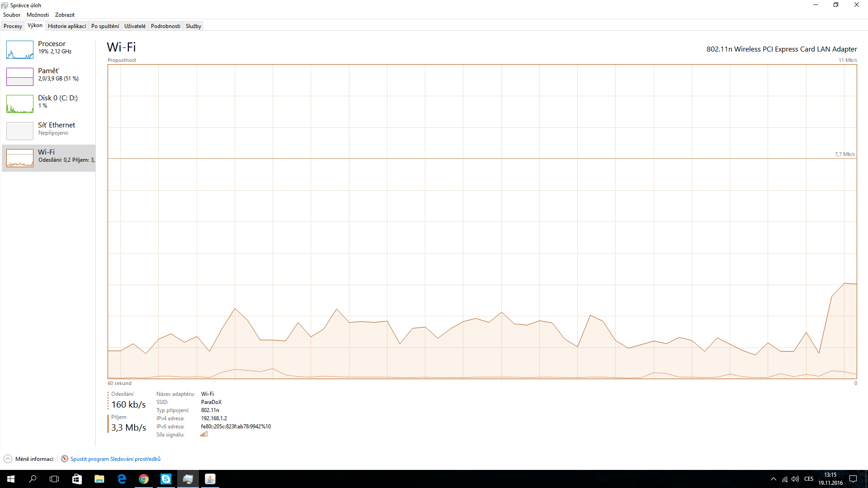Open Skype from the taskbar
Screen dimensions: 868x488
[x=166, y=479]
